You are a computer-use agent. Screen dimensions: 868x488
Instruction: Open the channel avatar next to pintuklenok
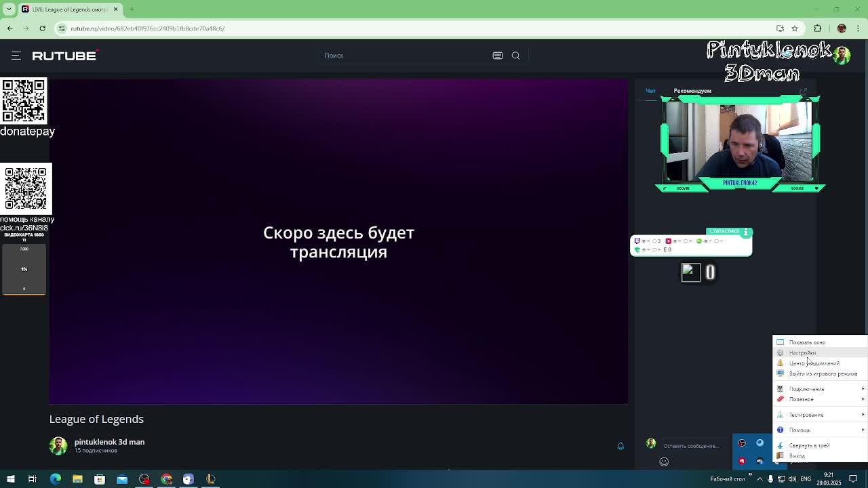(x=58, y=445)
